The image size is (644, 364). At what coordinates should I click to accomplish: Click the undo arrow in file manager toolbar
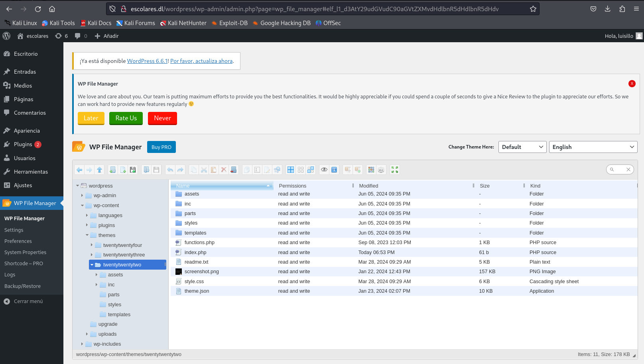coord(170,170)
